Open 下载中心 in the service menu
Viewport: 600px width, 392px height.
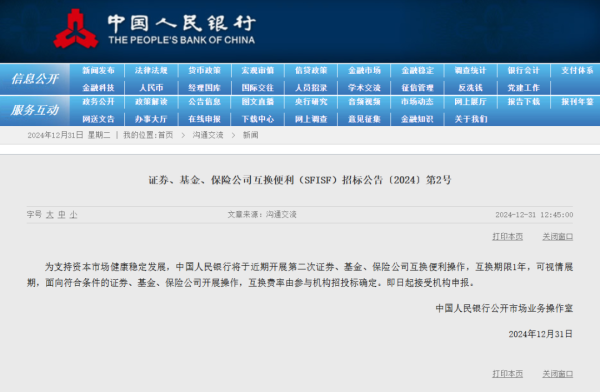258,119
